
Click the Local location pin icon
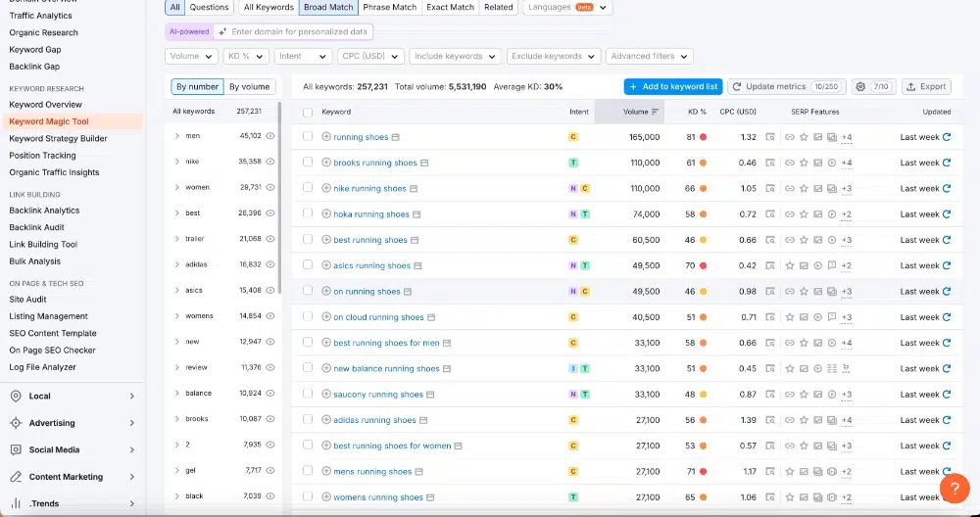click(x=17, y=396)
